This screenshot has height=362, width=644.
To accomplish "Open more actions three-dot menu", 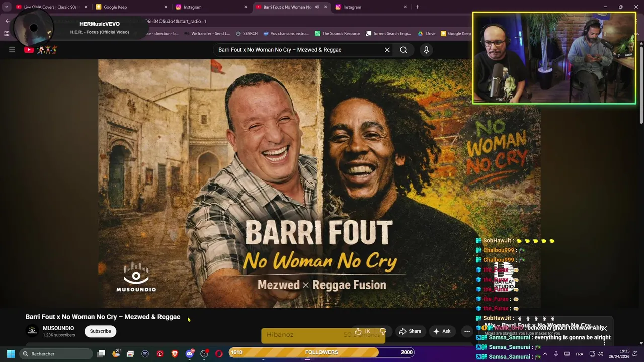I will (467, 331).
